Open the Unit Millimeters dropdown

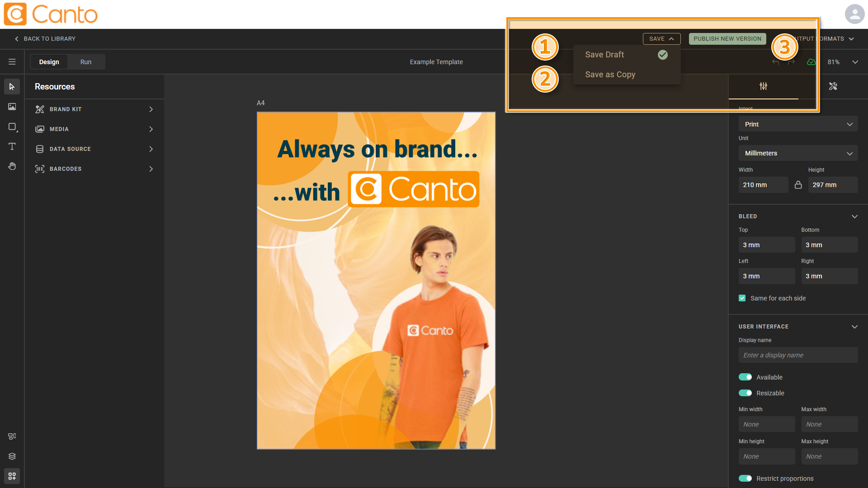pyautogui.click(x=798, y=153)
